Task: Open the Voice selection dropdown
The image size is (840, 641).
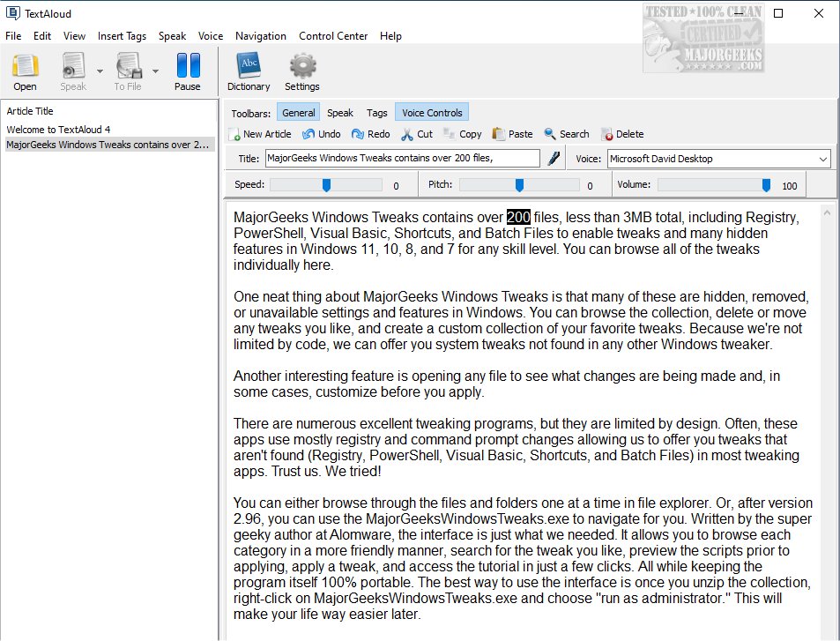Action: tap(823, 160)
